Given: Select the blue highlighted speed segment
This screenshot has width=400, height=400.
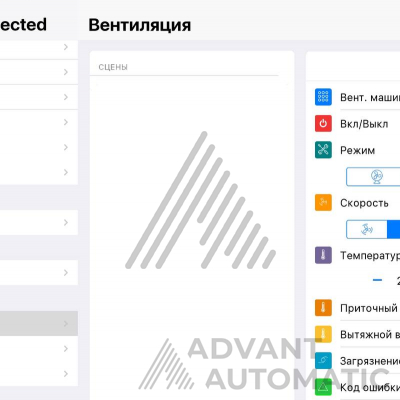Looking at the screenshot, I should click(394, 229).
